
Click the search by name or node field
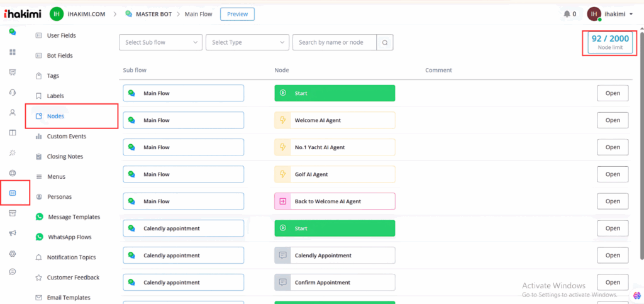[x=334, y=42]
